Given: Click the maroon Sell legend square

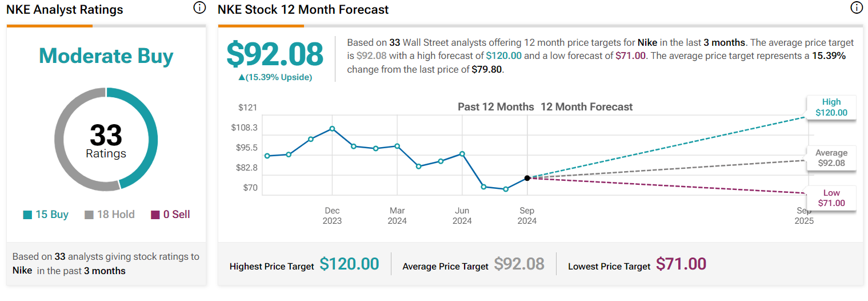Looking at the screenshot, I should coord(155,215).
